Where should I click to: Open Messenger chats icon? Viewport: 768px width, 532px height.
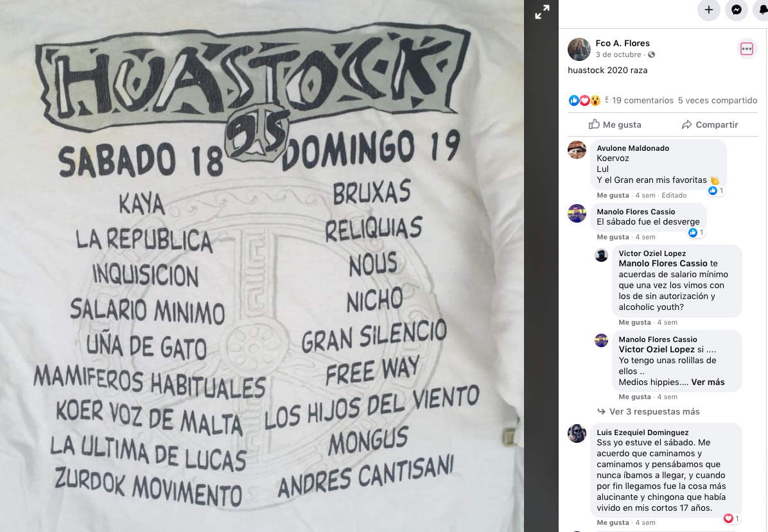click(x=736, y=10)
